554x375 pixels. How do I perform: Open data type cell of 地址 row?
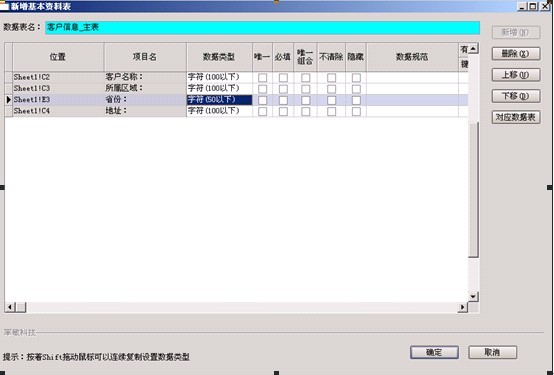coord(219,111)
